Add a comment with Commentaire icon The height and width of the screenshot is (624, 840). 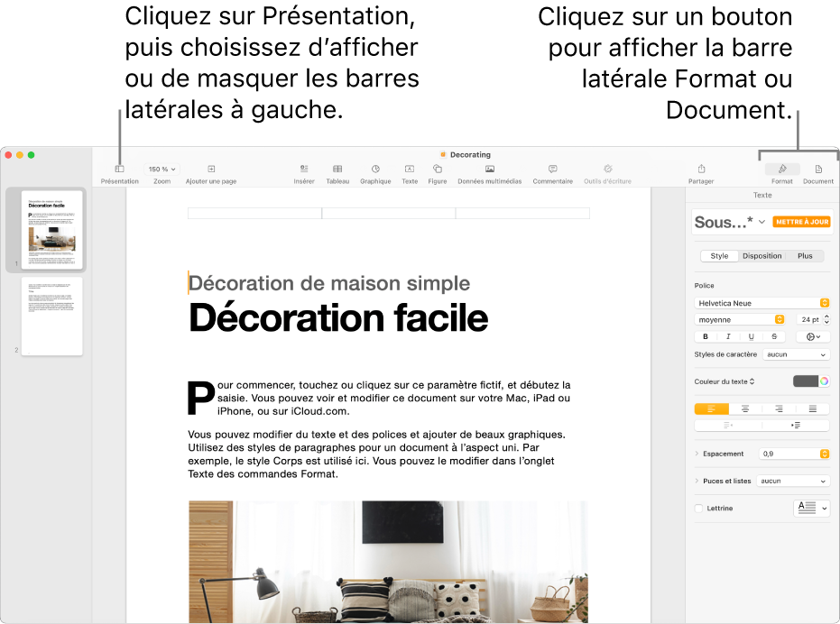(x=553, y=169)
